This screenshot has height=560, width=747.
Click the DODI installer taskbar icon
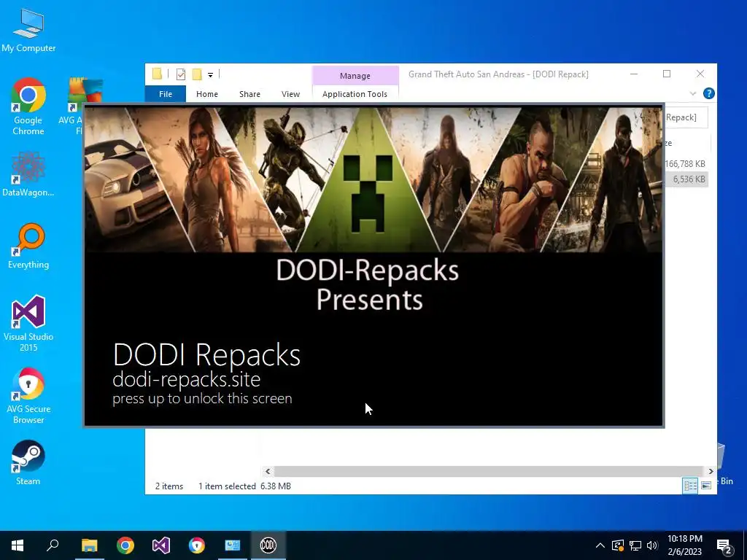pyautogui.click(x=268, y=545)
